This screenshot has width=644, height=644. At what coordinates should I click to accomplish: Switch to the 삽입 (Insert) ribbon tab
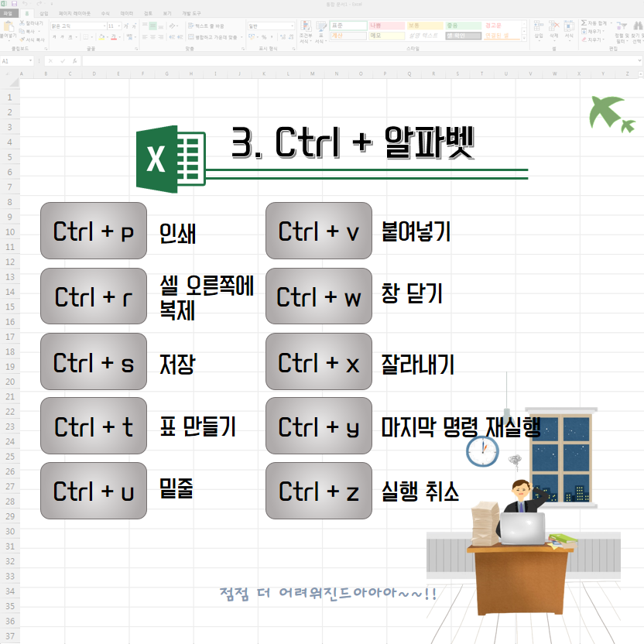pyautogui.click(x=43, y=13)
